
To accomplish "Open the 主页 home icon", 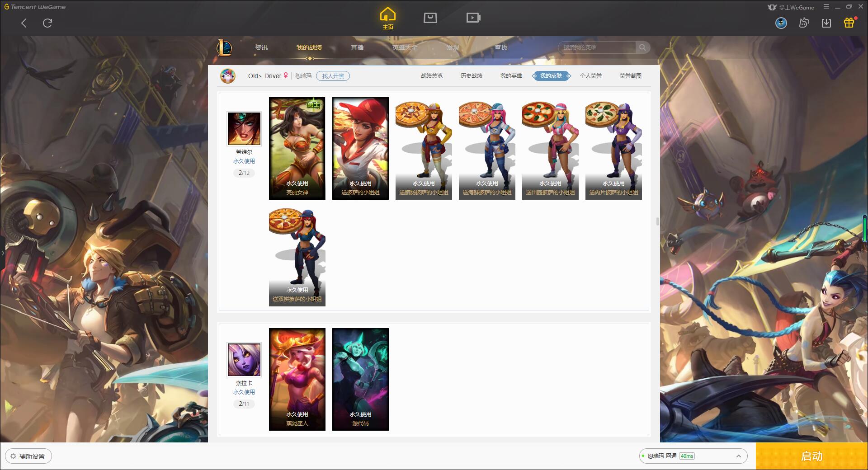I will coord(387,19).
